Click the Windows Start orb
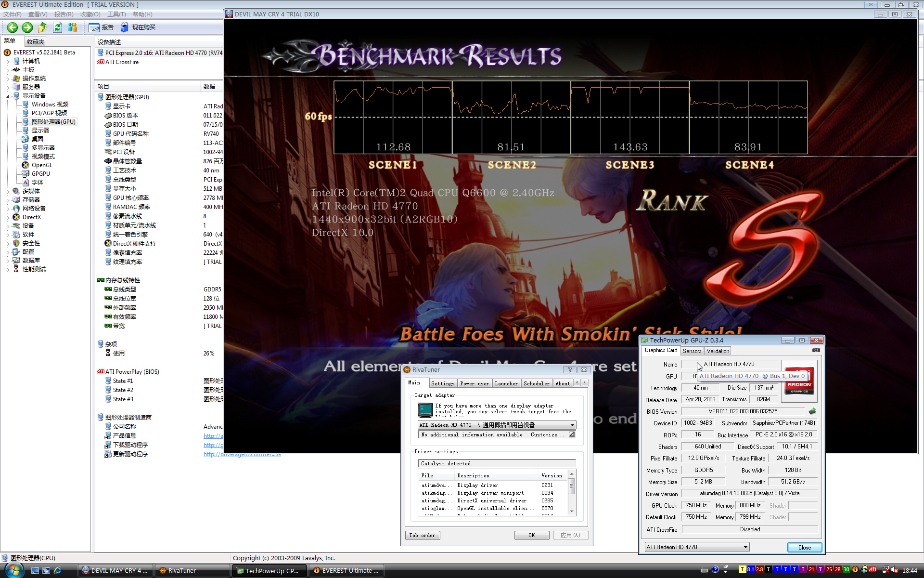 point(14,570)
